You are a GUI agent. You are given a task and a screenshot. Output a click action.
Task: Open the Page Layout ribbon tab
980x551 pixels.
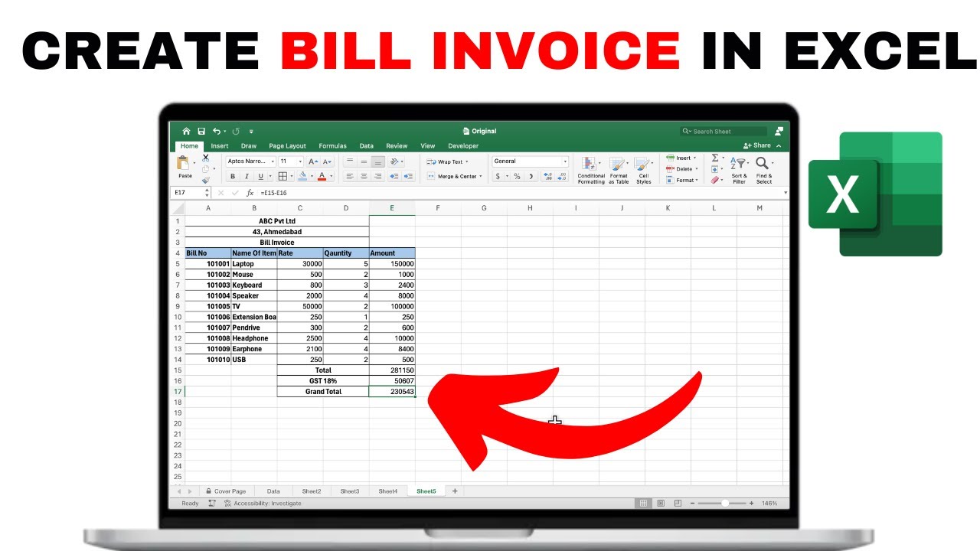pyautogui.click(x=287, y=145)
